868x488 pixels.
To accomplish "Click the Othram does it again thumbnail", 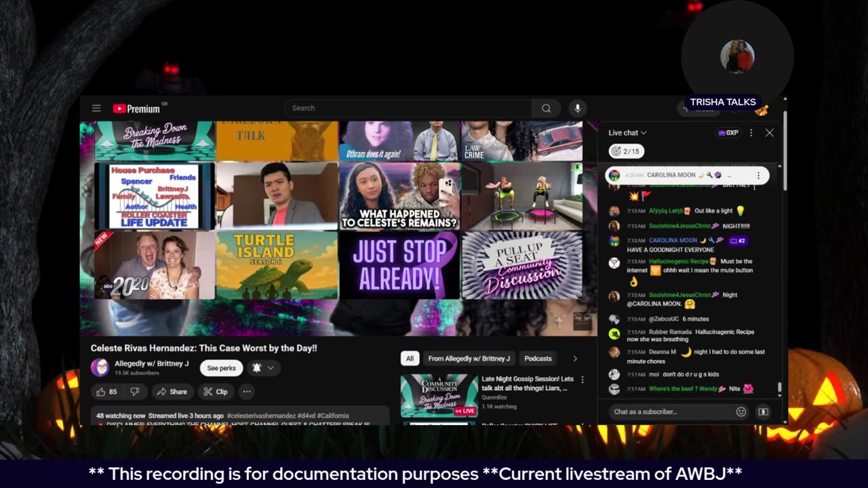I will (399, 140).
